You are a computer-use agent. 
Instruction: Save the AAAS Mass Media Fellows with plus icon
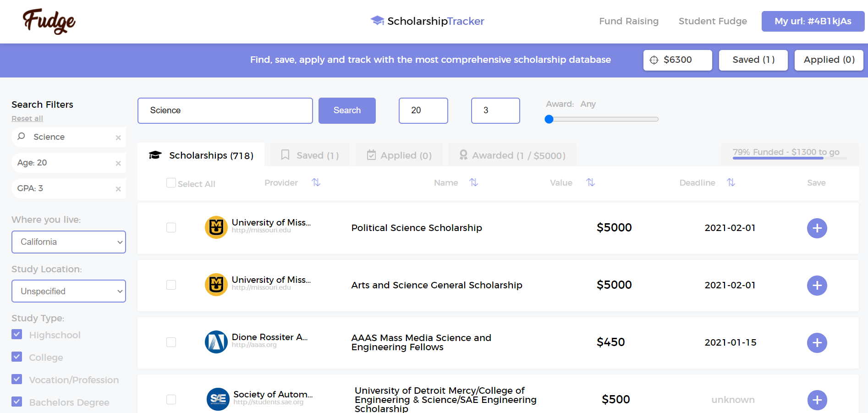(x=817, y=343)
